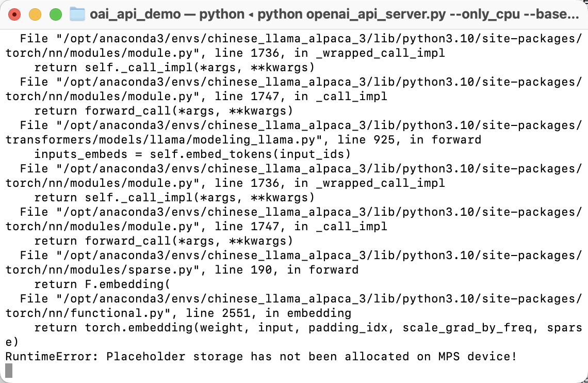Click the folder proxy icon in title bar
This screenshot has width=588, height=383.
tap(77, 14)
